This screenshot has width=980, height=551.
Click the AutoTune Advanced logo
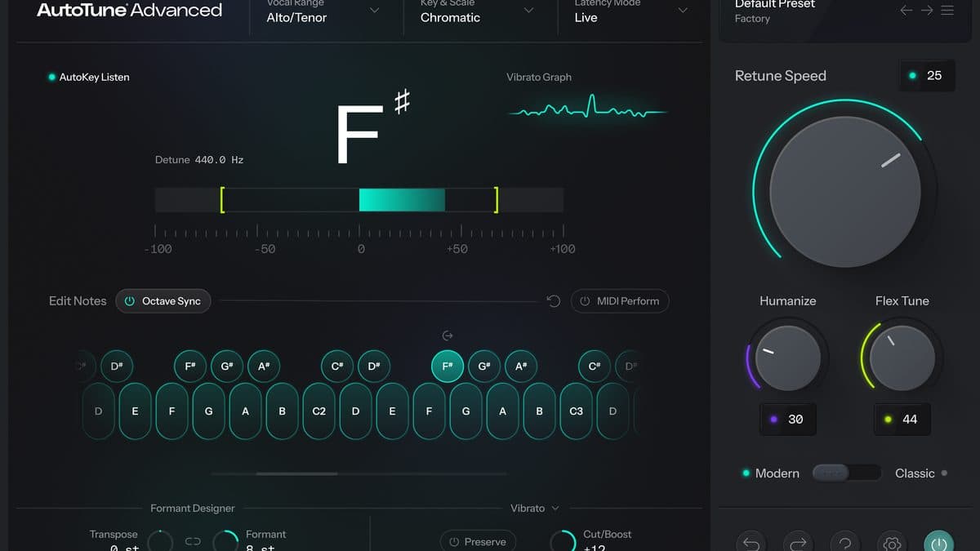(x=130, y=11)
